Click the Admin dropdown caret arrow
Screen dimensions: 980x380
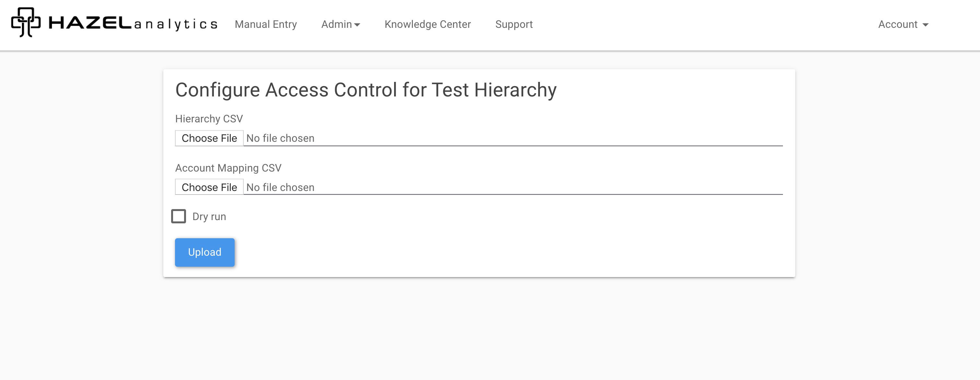357,25
